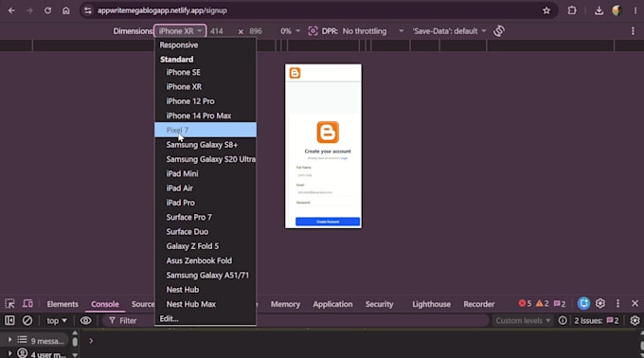Reload the page
The height and width of the screenshot is (358, 644).
[47, 10]
